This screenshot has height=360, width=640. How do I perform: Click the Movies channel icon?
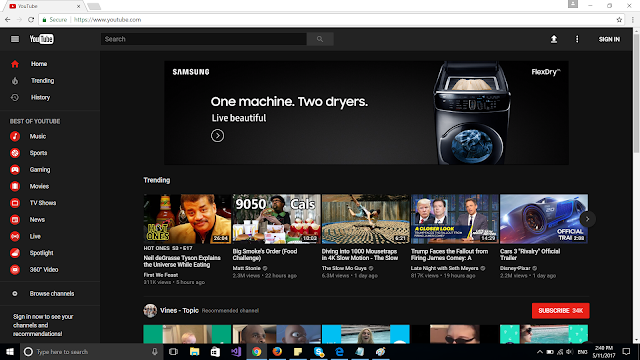coord(15,187)
